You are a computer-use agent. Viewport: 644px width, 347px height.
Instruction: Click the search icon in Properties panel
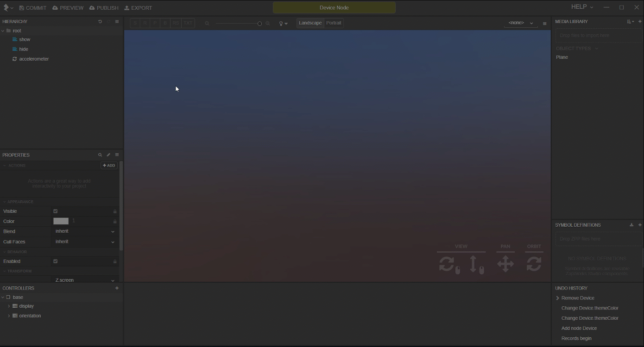click(100, 155)
